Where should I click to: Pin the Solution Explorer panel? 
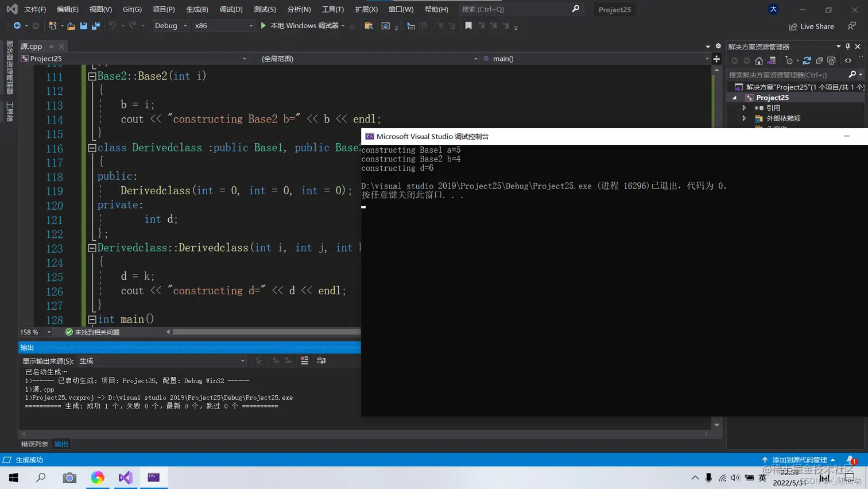pyautogui.click(x=848, y=47)
